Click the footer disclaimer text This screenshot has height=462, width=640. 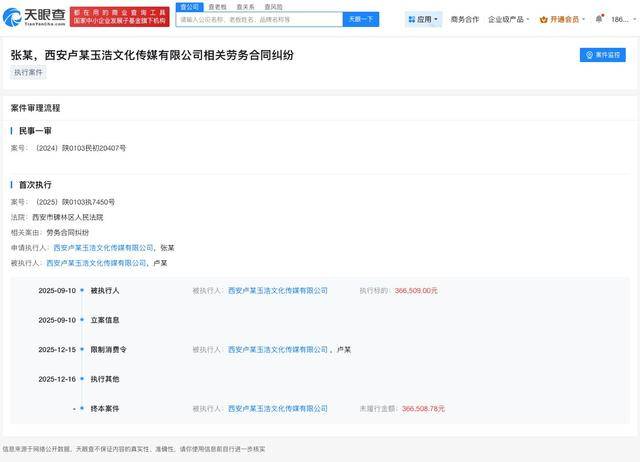pyautogui.click(x=134, y=449)
